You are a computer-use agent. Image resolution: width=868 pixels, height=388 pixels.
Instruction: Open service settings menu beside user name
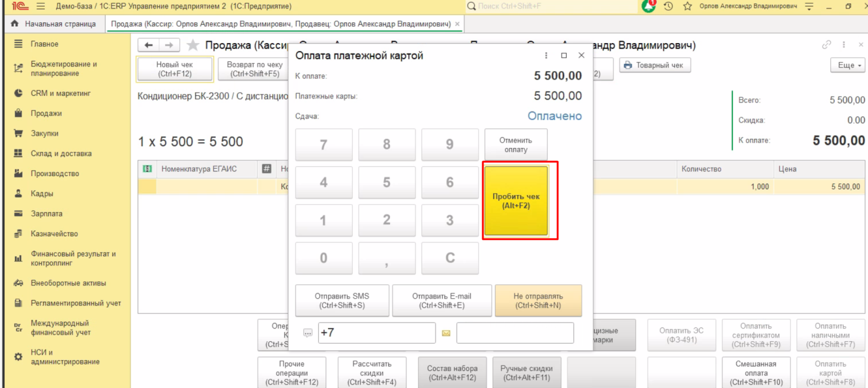[808, 6]
